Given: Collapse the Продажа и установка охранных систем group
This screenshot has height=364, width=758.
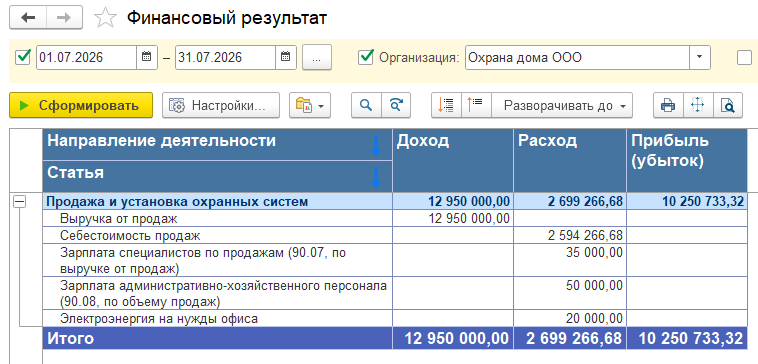Looking at the screenshot, I should pos(19,203).
